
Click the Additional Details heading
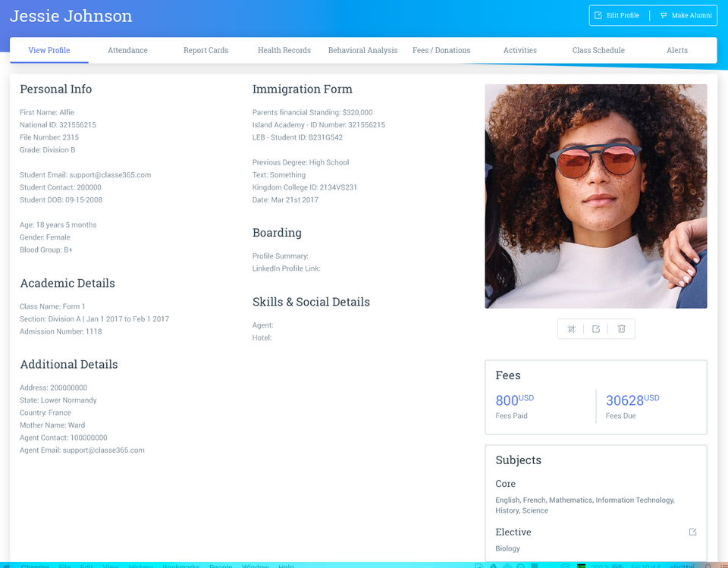click(x=69, y=365)
